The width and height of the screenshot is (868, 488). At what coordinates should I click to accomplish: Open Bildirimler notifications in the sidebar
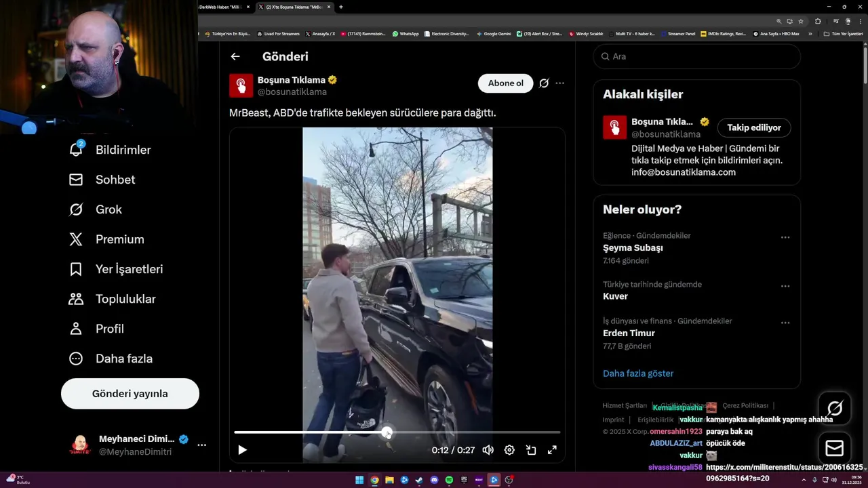110,150
